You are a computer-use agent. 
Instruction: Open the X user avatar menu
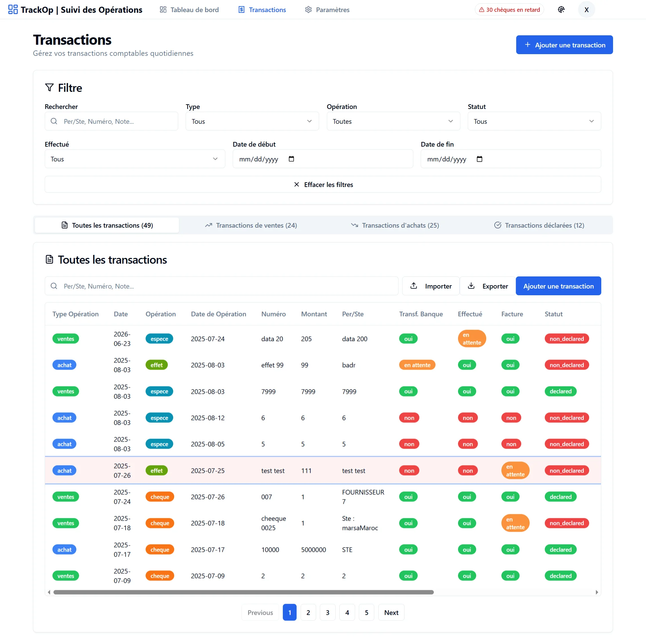(586, 9)
